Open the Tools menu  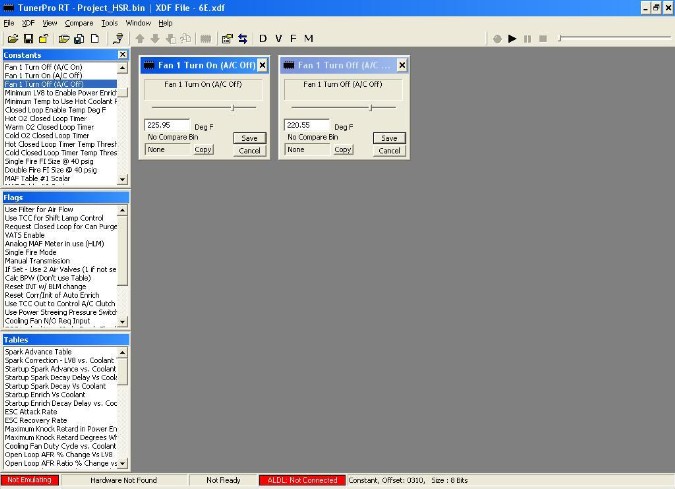tap(109, 22)
